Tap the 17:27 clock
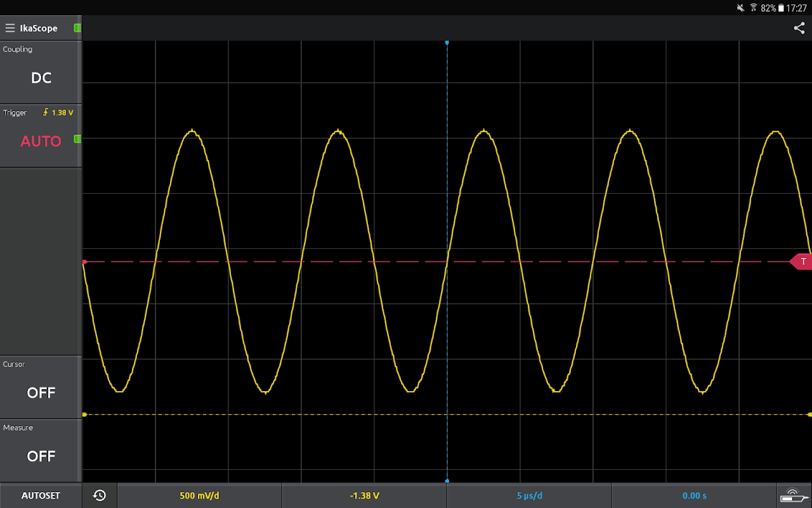The height and width of the screenshot is (508, 812). click(x=796, y=8)
